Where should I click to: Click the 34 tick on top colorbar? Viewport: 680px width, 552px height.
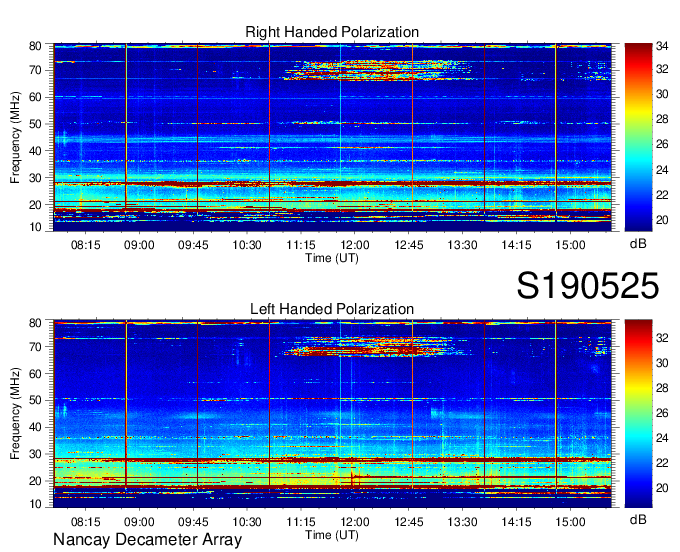662,45
